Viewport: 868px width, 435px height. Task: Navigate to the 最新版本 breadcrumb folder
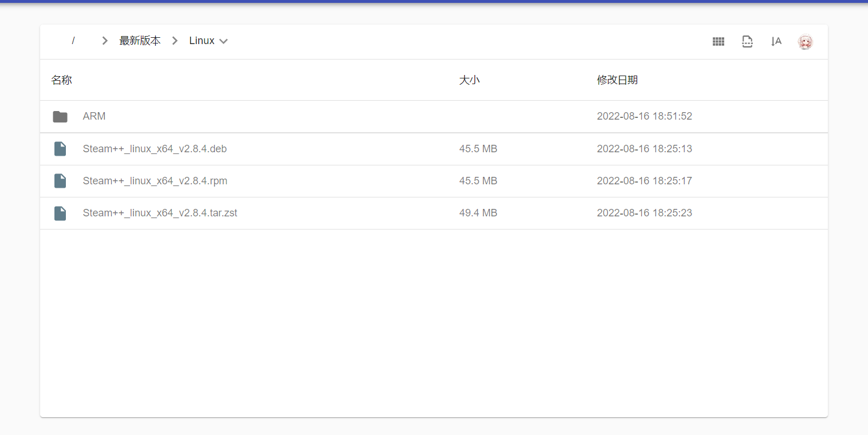coord(140,41)
